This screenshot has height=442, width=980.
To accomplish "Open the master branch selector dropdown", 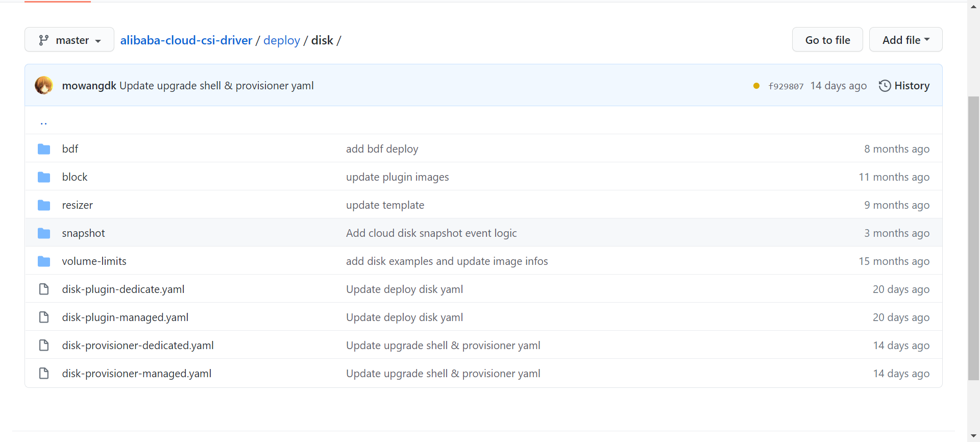I will [69, 40].
